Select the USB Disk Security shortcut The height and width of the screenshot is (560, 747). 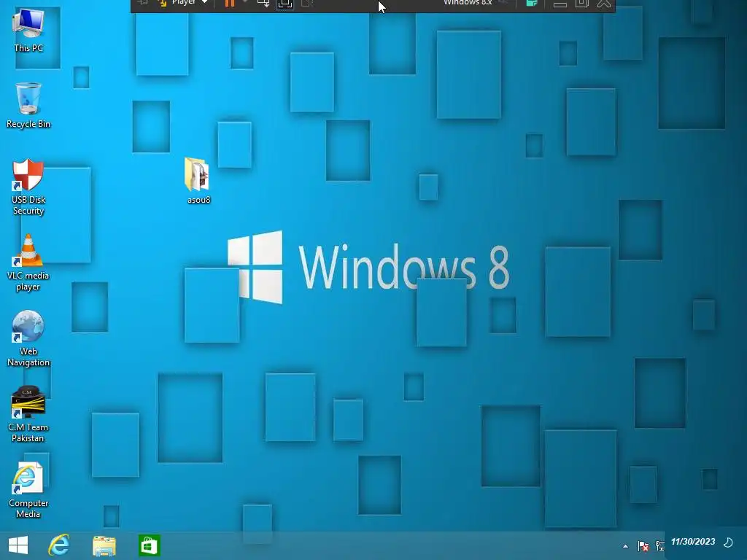coord(28,187)
